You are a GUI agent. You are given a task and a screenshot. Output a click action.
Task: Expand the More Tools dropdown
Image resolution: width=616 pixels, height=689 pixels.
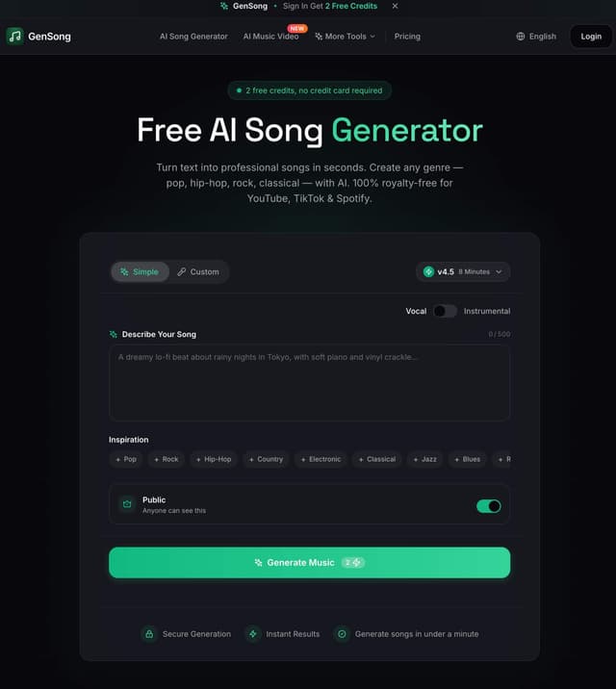(345, 37)
